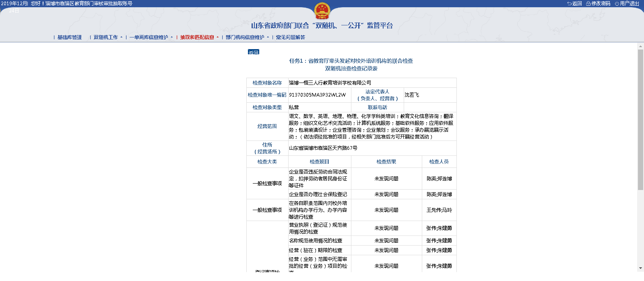Expand the 抽取和匹配信息 menu arrow
The image size is (644, 281).
point(218,37)
